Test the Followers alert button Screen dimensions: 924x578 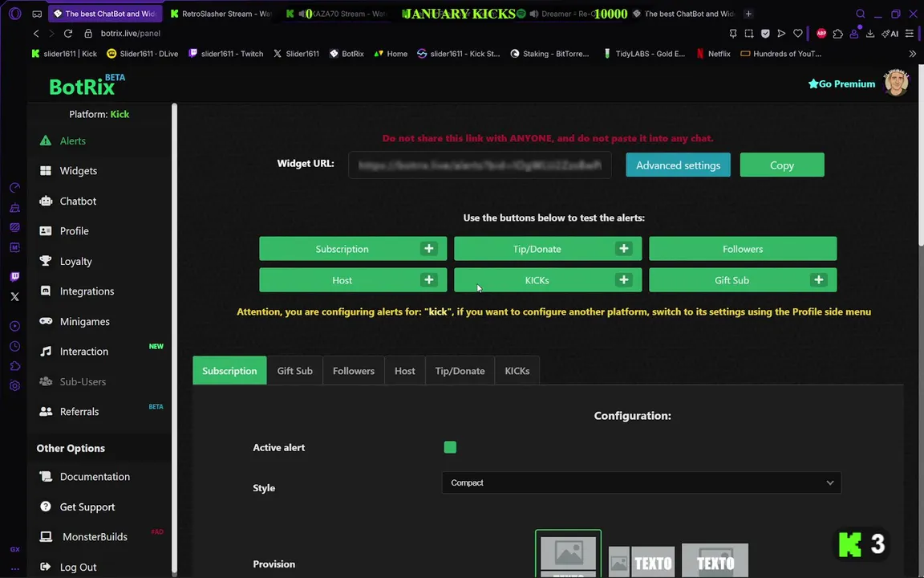click(x=743, y=249)
